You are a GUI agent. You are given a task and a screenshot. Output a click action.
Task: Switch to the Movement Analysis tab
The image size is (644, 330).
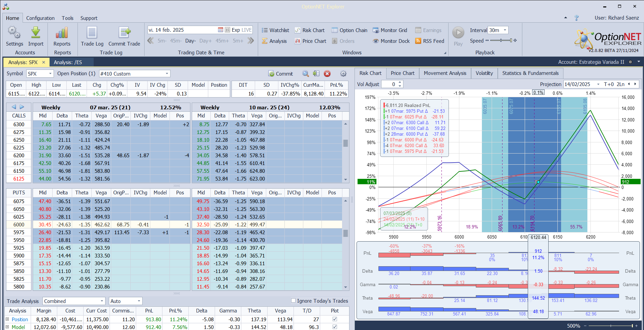(445, 73)
